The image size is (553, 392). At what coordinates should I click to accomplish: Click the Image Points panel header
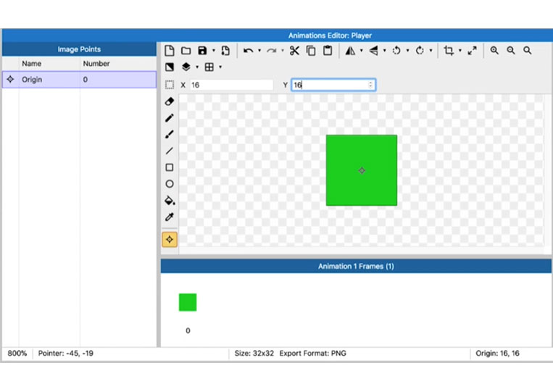pos(79,49)
